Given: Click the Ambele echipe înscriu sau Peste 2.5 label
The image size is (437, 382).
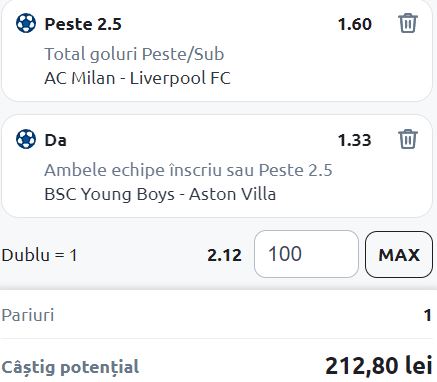Looking at the screenshot, I should pyautogui.click(x=188, y=170).
